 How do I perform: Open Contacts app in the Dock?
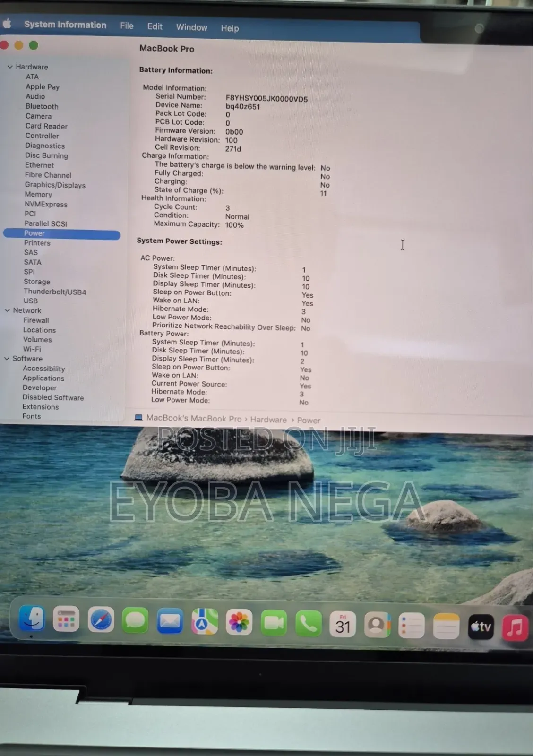[x=377, y=626]
